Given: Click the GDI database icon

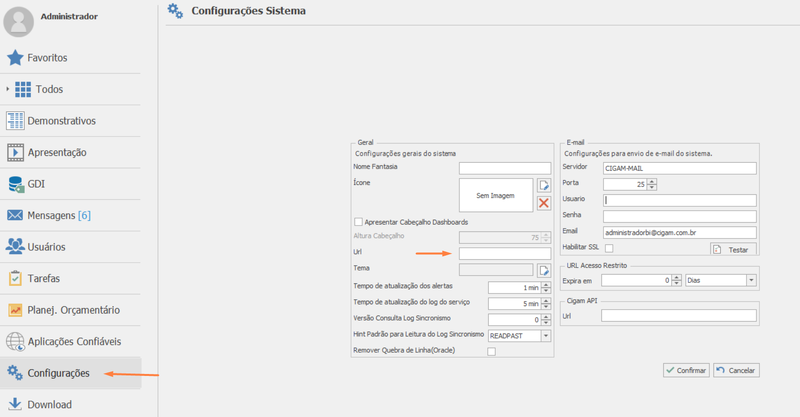Looking at the screenshot, I should pos(16,184).
